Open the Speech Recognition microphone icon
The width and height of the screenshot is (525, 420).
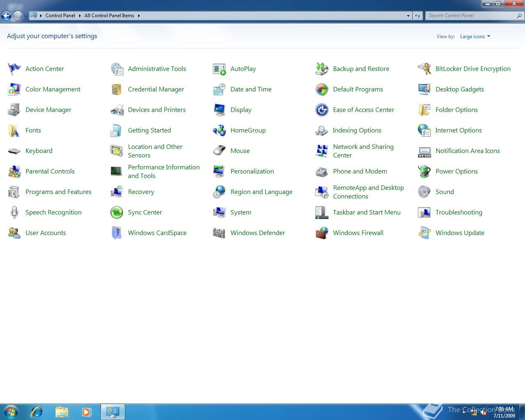coord(14,212)
